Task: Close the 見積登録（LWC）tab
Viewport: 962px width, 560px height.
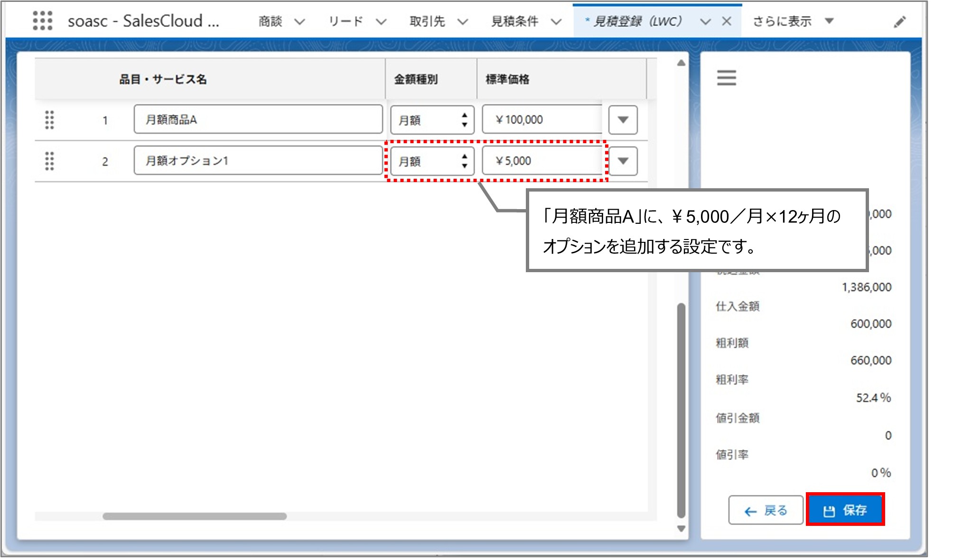Action: click(727, 21)
